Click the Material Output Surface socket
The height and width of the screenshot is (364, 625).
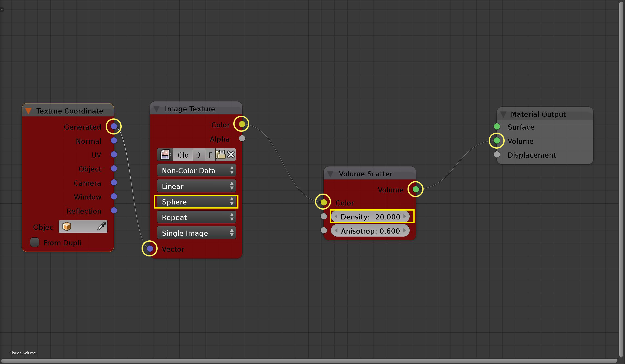coord(497,126)
